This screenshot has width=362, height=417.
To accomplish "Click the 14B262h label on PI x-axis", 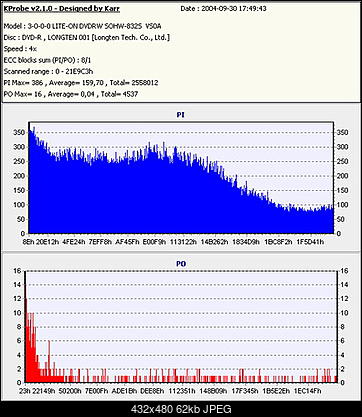I will tap(214, 242).
